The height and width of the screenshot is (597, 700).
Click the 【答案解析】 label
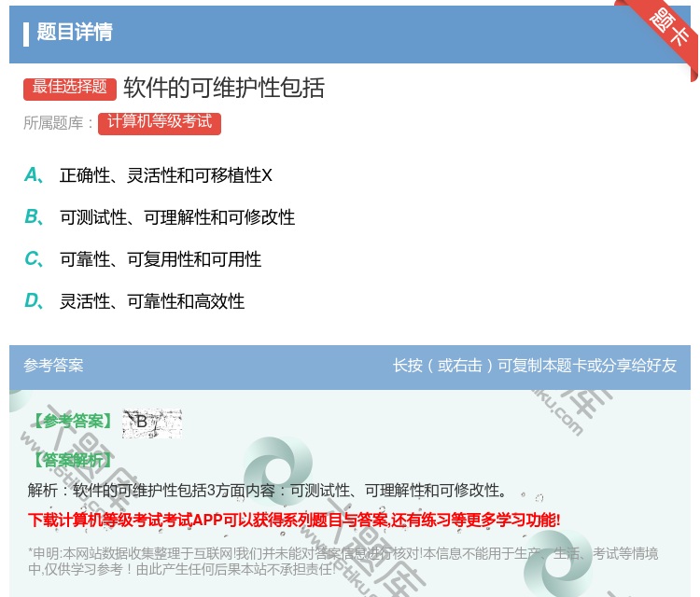[x=73, y=460]
